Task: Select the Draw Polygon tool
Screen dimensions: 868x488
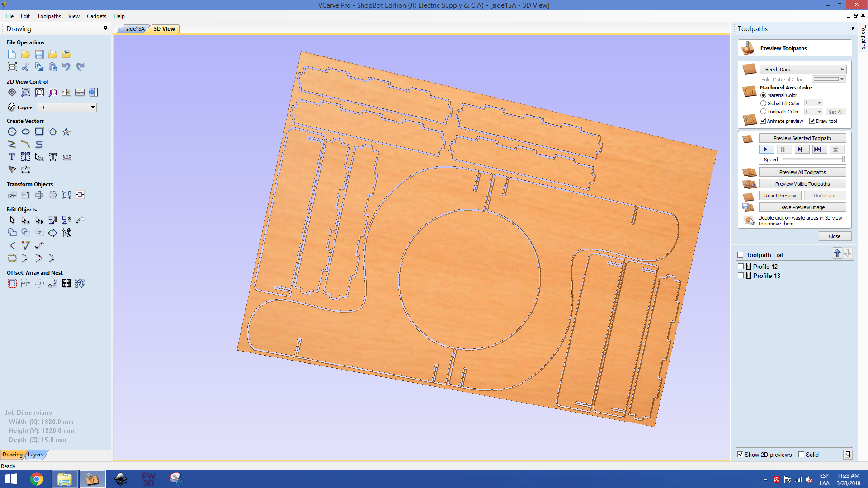Action: pyautogui.click(x=53, y=131)
